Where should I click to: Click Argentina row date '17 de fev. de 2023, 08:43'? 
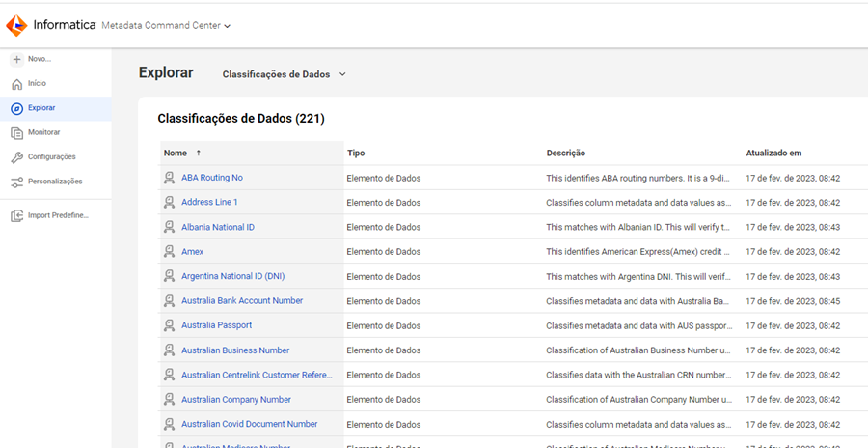pos(793,277)
